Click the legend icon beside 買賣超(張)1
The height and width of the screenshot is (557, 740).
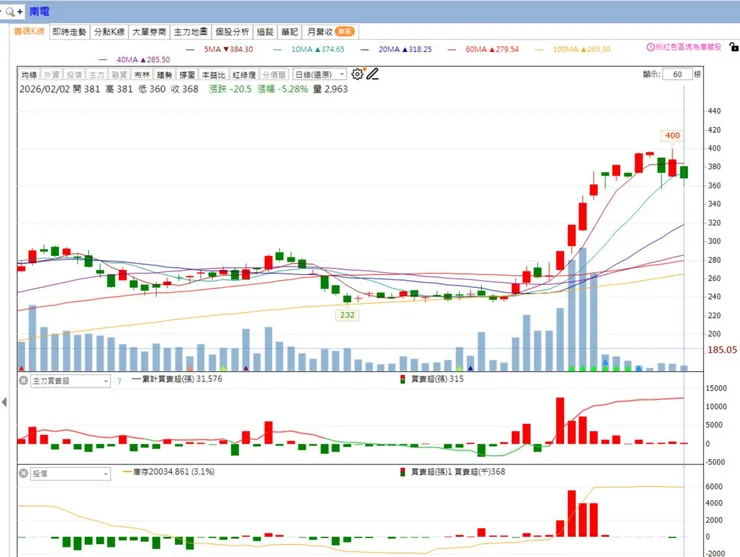[x=403, y=472]
